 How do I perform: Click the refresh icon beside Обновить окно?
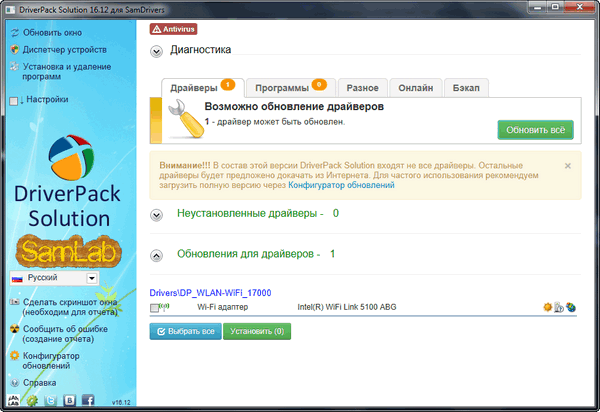15,33
